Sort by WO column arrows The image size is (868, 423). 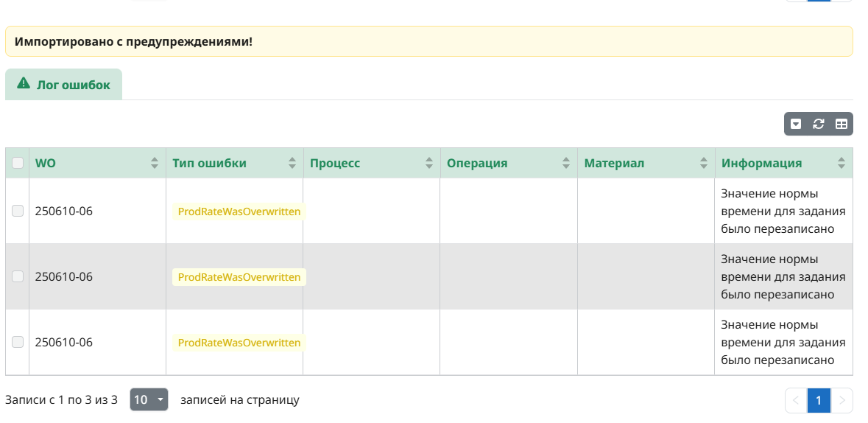(x=154, y=164)
